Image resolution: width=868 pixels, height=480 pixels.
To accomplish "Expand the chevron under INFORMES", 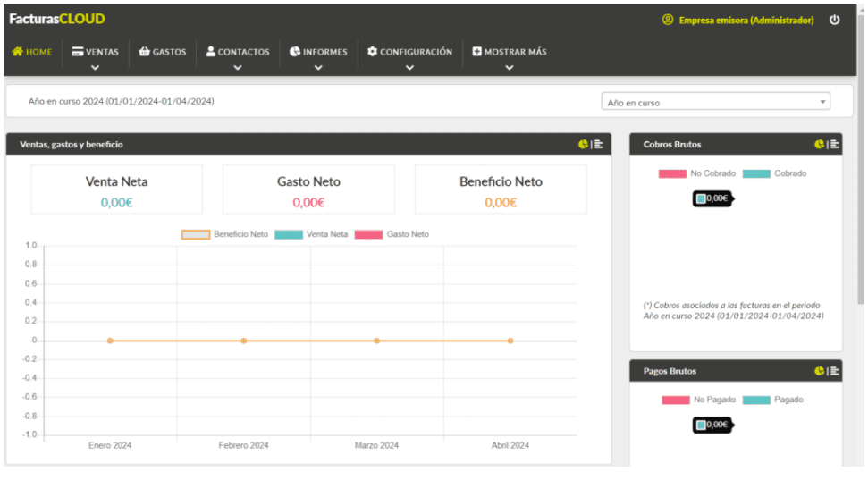I will [x=318, y=68].
